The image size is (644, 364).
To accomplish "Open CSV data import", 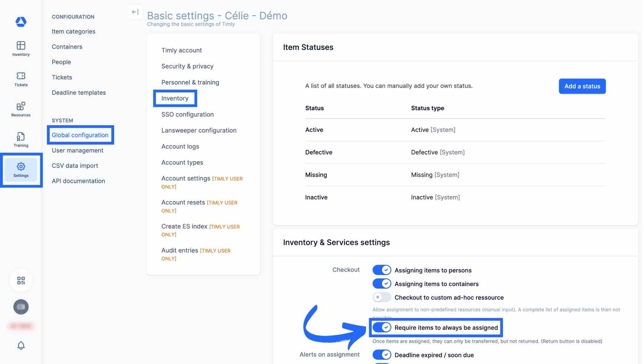I will (x=75, y=165).
